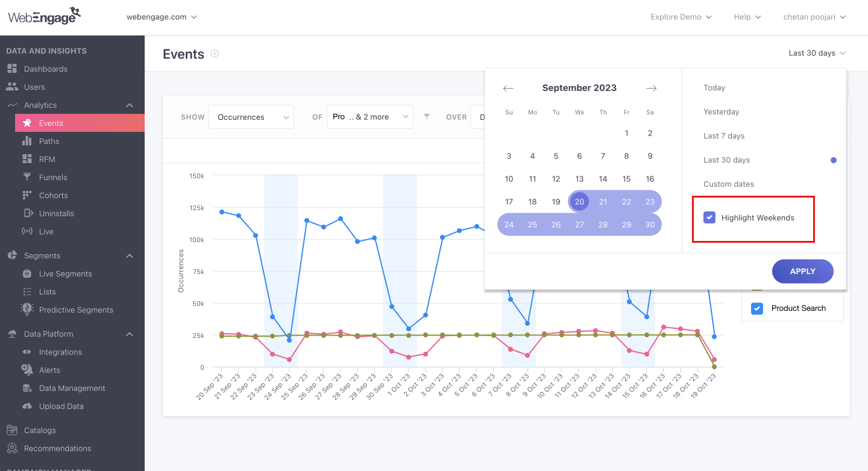Open the Explore Demo dropdown
The width and height of the screenshot is (868, 471).
tap(681, 17)
